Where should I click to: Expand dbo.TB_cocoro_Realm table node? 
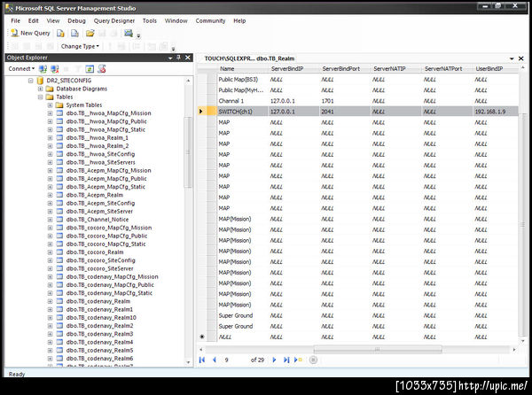[50, 252]
